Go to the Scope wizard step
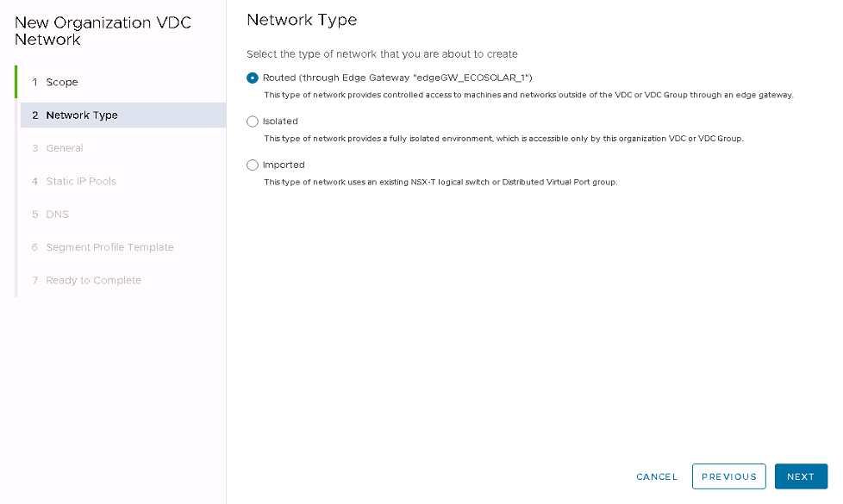843x504 pixels. point(62,82)
